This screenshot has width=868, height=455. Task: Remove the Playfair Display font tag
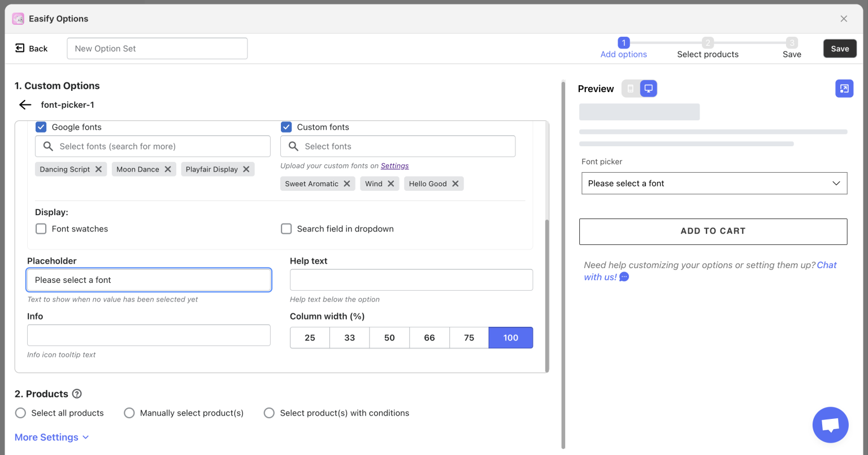[x=246, y=169]
